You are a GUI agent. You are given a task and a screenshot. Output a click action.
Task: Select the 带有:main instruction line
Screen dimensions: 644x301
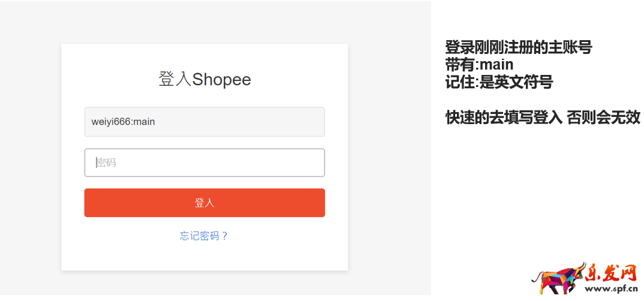click(479, 65)
